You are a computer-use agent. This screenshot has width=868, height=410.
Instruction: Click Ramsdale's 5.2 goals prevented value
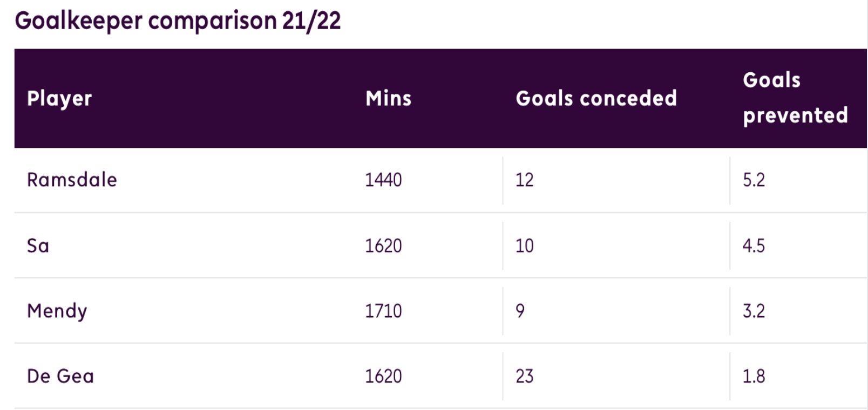point(754,180)
